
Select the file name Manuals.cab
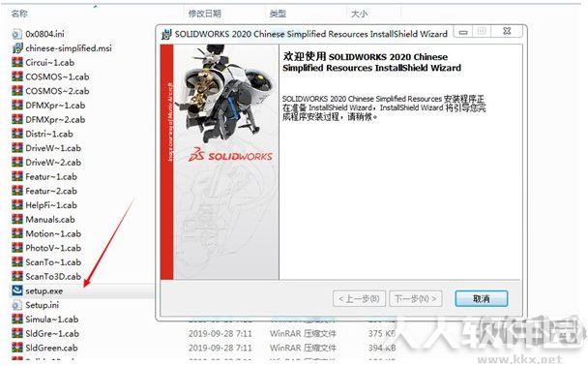[50, 219]
